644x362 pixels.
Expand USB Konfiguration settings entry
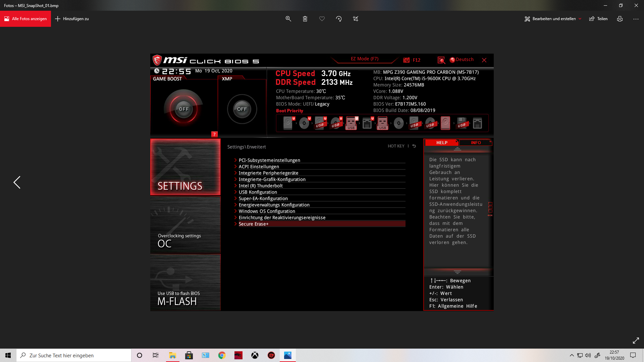(258, 192)
